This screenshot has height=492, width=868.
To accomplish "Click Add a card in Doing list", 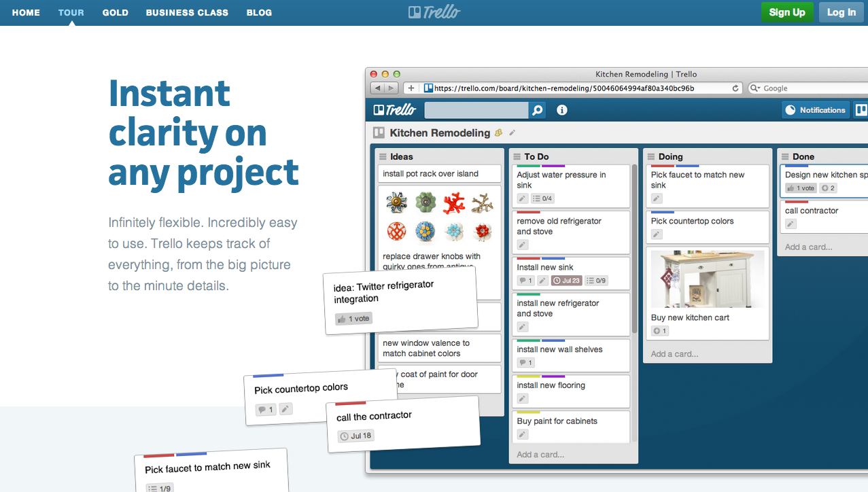I will point(674,354).
